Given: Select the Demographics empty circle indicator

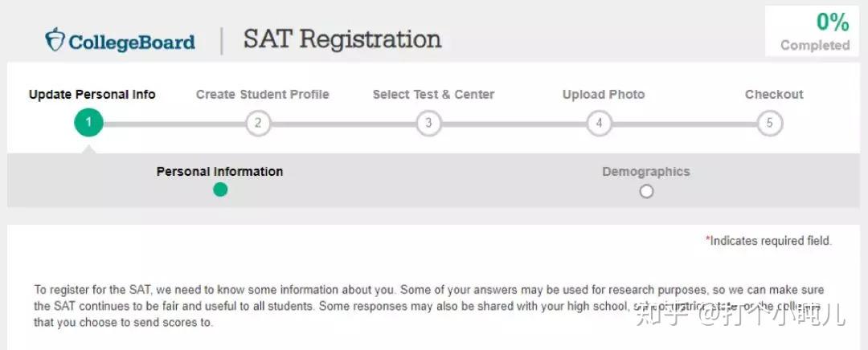Looking at the screenshot, I should (x=646, y=191).
